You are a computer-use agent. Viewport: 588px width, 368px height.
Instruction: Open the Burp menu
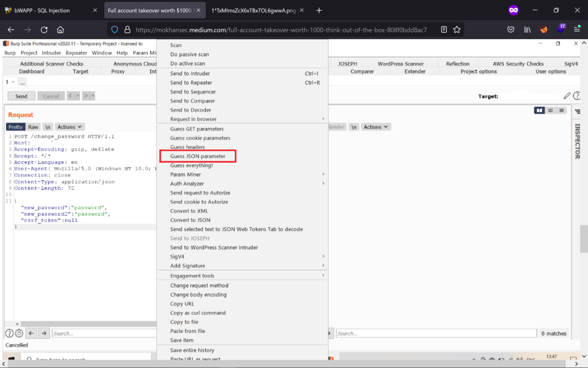pyautogui.click(x=10, y=53)
